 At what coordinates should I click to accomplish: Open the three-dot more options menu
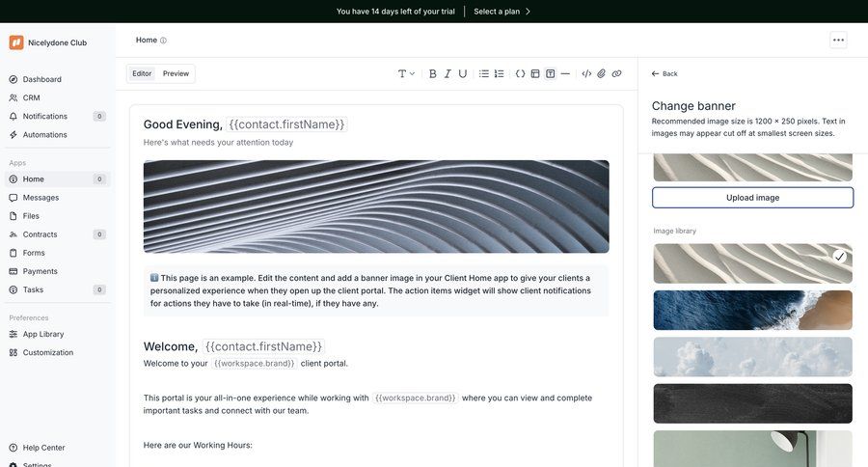[x=839, y=40]
